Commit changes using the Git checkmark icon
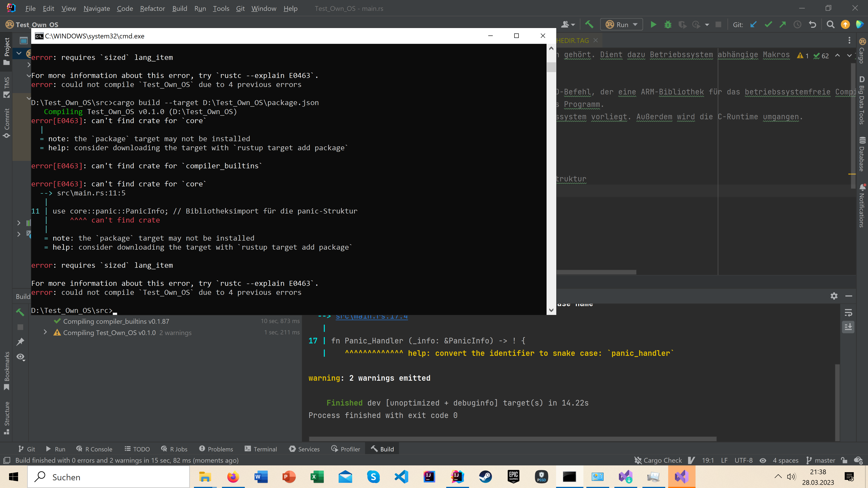The height and width of the screenshot is (488, 868). pos(769,24)
